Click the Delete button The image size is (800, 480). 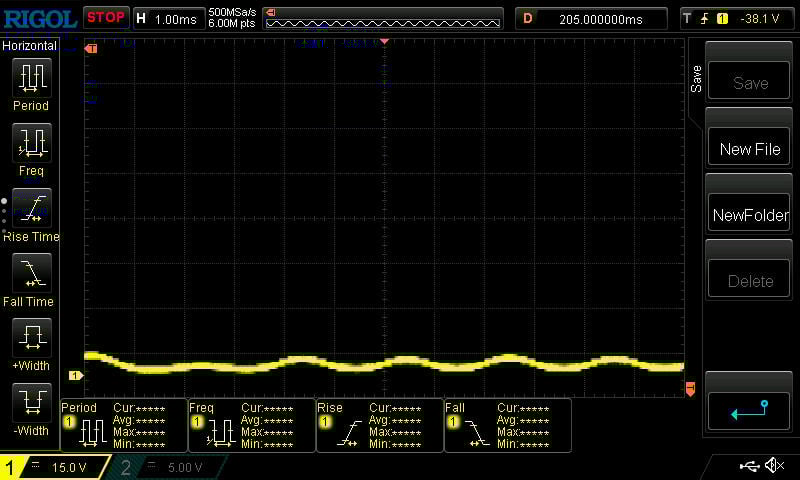pyautogui.click(x=750, y=281)
